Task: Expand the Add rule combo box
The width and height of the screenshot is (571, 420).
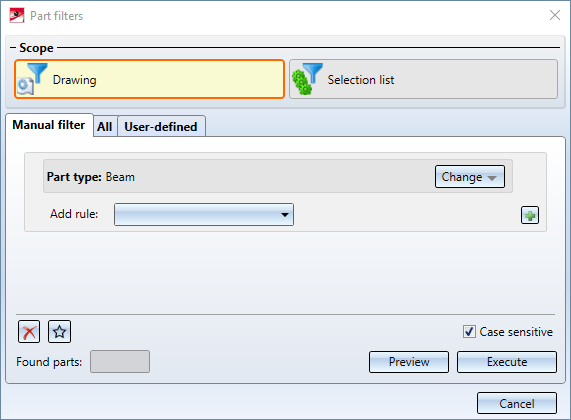Action: (x=204, y=215)
